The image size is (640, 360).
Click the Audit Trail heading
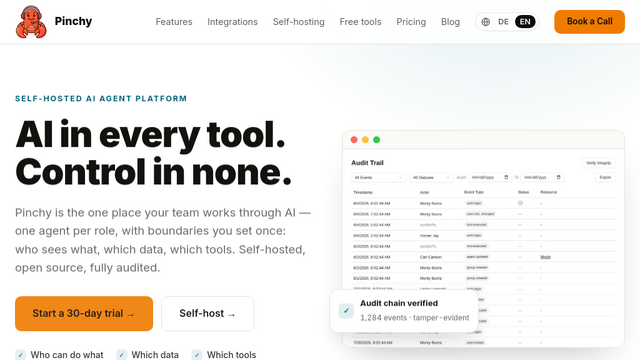367,163
